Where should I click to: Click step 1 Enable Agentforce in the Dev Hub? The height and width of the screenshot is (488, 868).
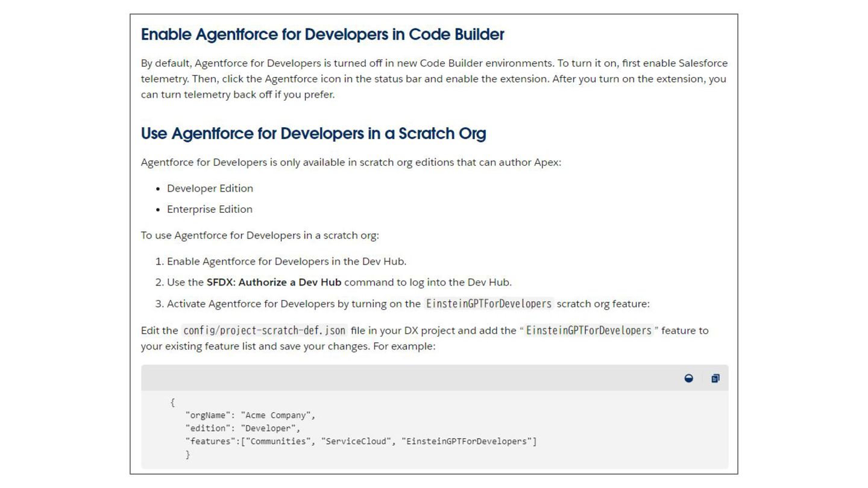(x=286, y=261)
